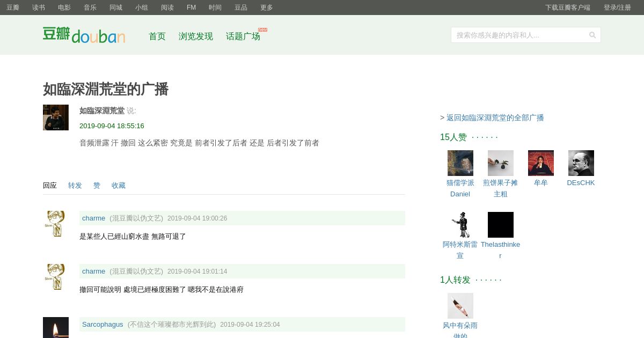Click 登录/注册 link
This screenshot has width=644, height=338.
617,8
